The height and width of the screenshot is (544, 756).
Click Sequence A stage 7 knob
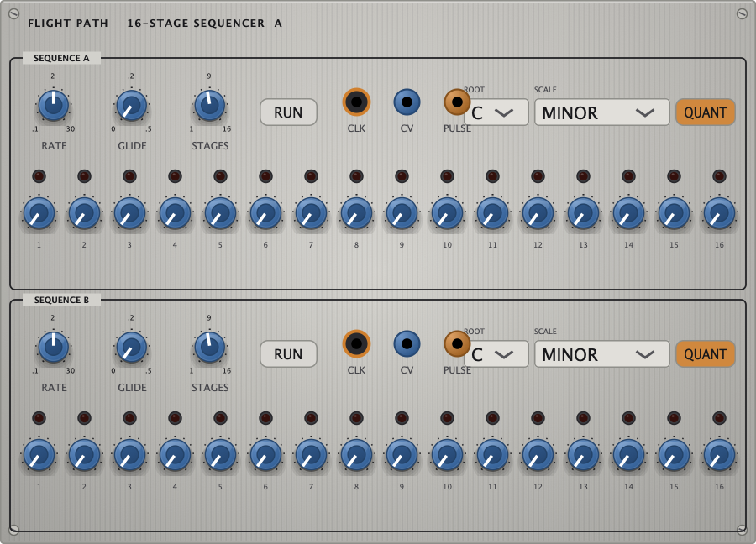point(311,213)
